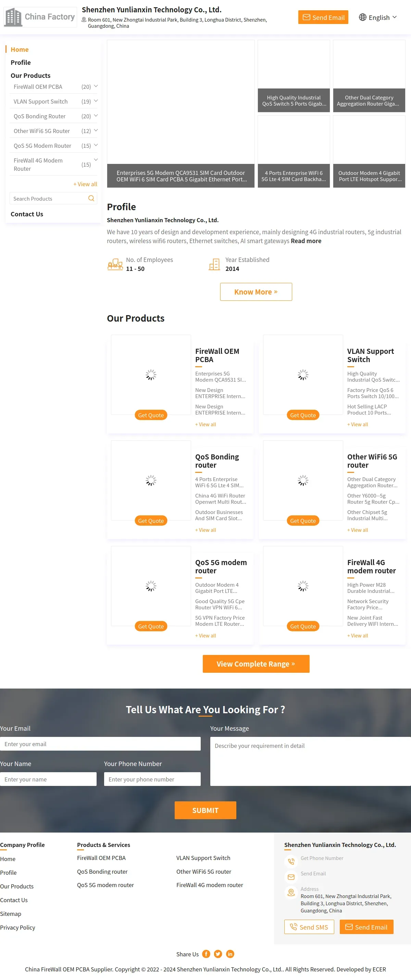Viewport: 411px width, 980px height.
Task: Select VLAN Support Switch sidebar category
Action: coord(41,101)
